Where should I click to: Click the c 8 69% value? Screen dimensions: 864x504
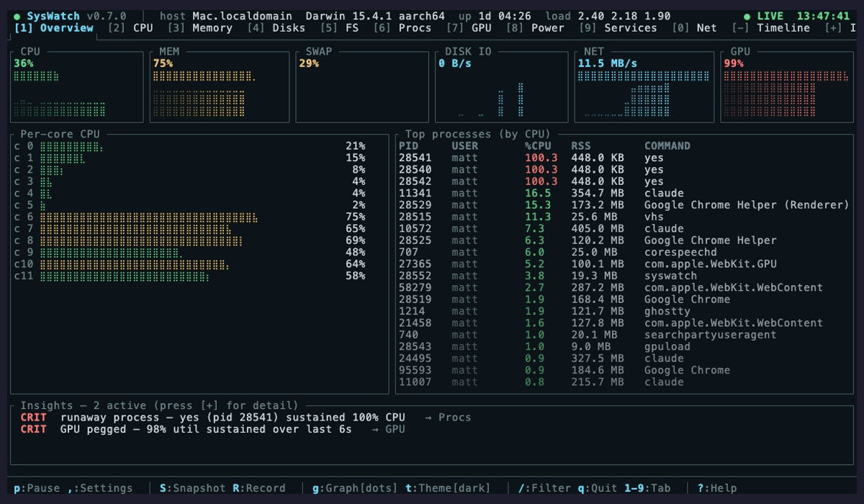click(x=356, y=240)
